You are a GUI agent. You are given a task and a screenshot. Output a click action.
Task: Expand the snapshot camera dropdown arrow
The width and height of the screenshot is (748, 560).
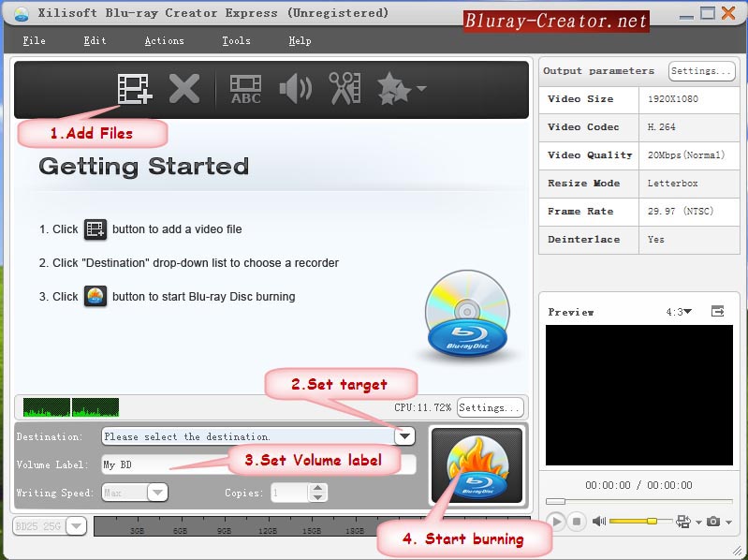(728, 523)
